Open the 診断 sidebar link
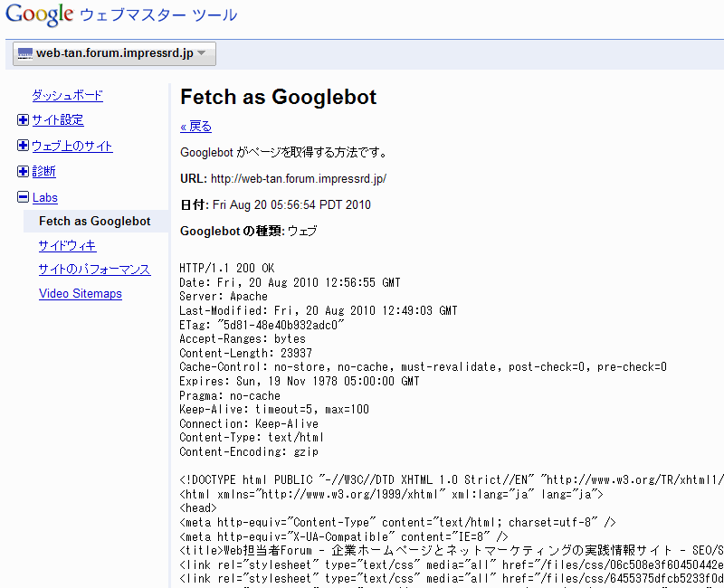Image resolution: width=724 pixels, height=588 pixels. (44, 171)
